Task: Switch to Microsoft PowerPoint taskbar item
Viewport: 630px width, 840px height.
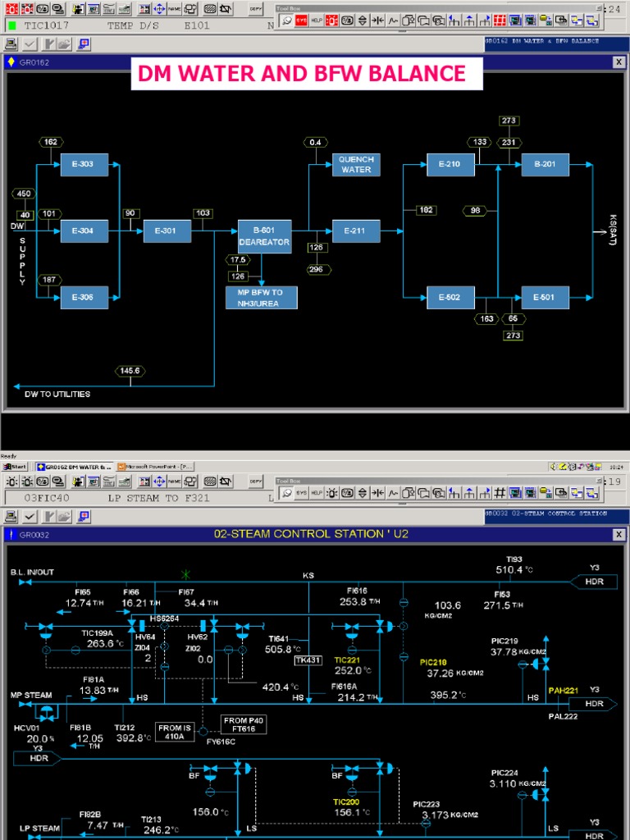Action: (x=155, y=467)
